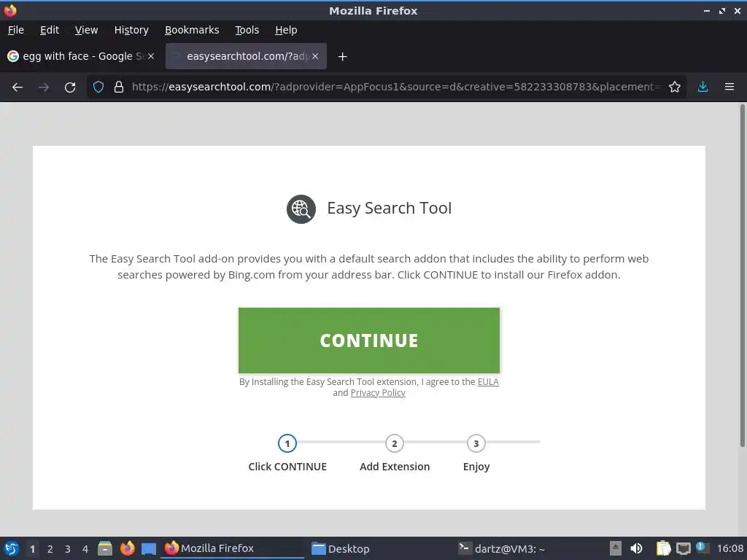Click step 3 Enjoy circle
Image resolution: width=747 pixels, height=560 pixels.
(x=476, y=444)
